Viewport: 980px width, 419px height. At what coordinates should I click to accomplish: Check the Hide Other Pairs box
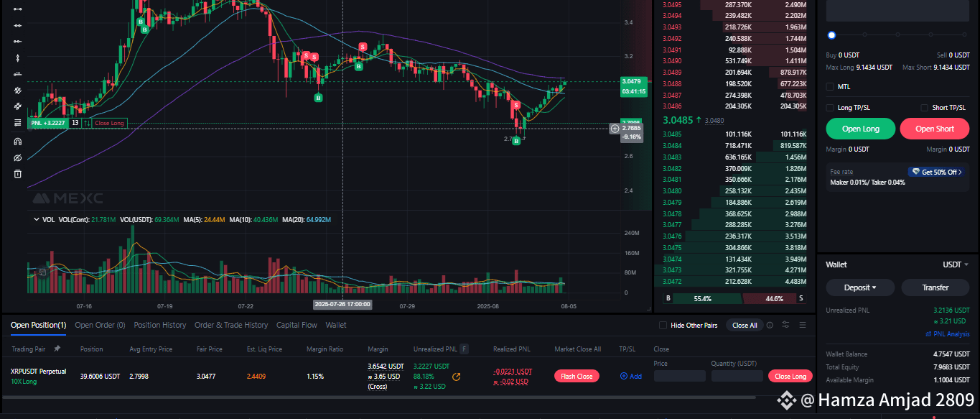click(x=663, y=325)
